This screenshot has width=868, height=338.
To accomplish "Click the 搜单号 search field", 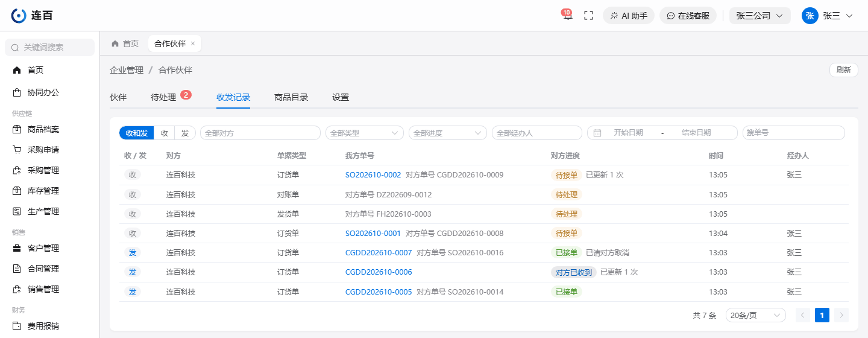I will click(794, 133).
